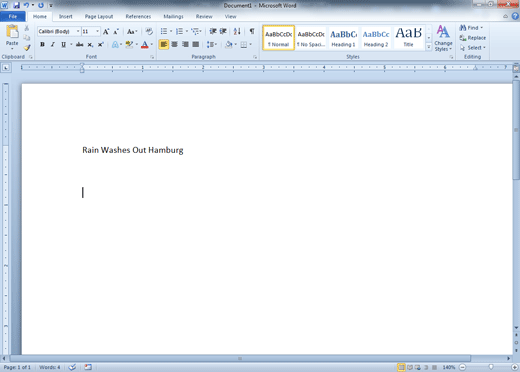Click the Undo arrow icon
The image size is (520, 372).
pos(26,5)
